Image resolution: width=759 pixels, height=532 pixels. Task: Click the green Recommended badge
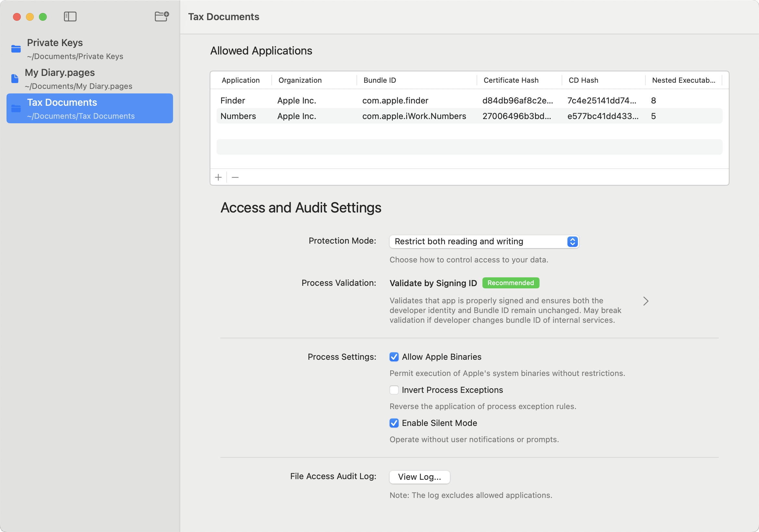[x=510, y=283]
